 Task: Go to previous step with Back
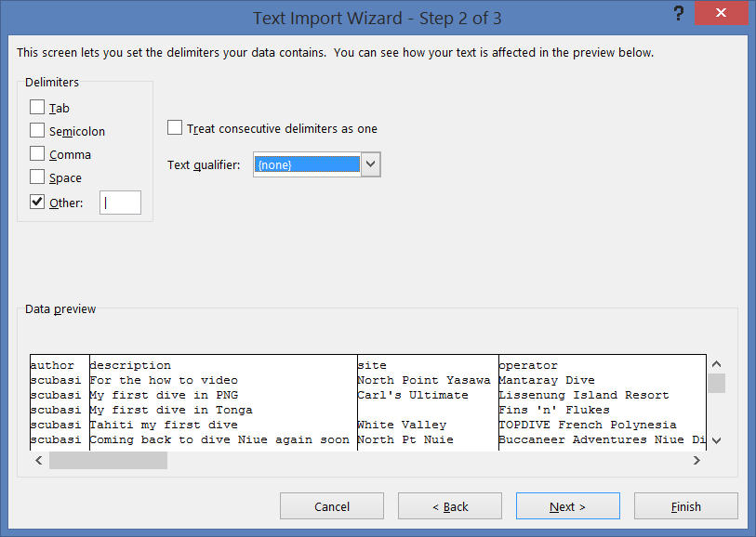(x=450, y=506)
